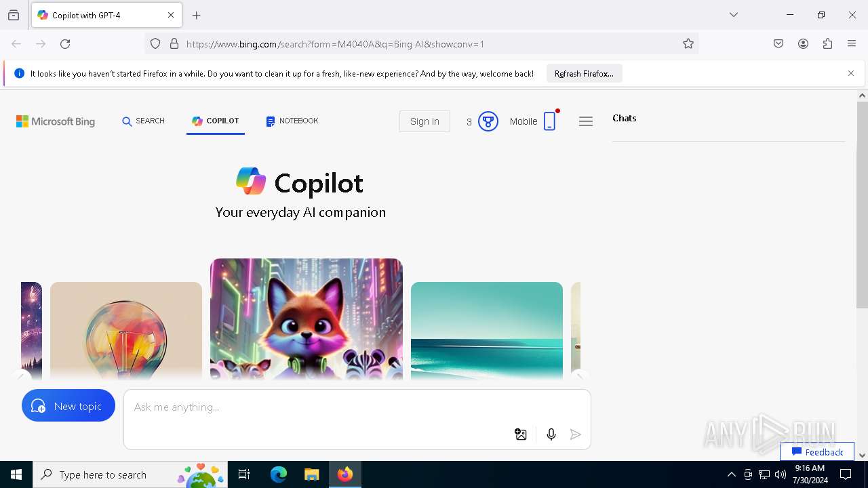Image resolution: width=868 pixels, height=488 pixels.
Task: Open the Extensions puzzle icon
Action: [x=827, y=44]
